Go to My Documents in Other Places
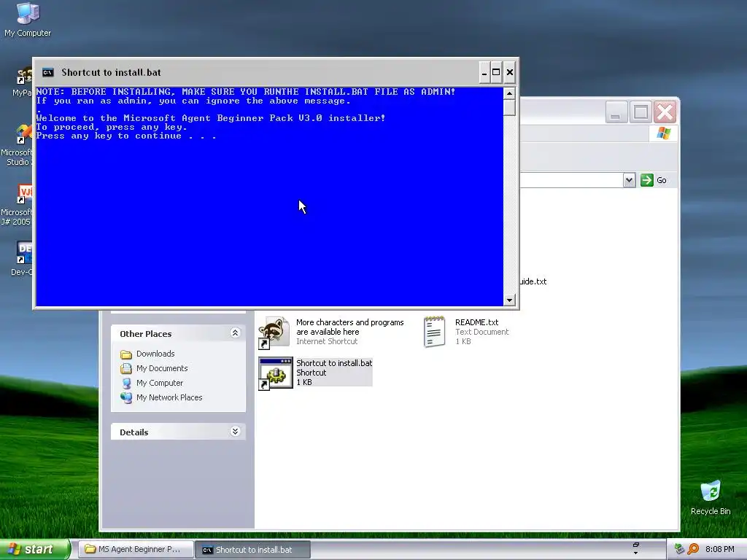Image resolution: width=747 pixels, height=560 pixels. click(162, 368)
